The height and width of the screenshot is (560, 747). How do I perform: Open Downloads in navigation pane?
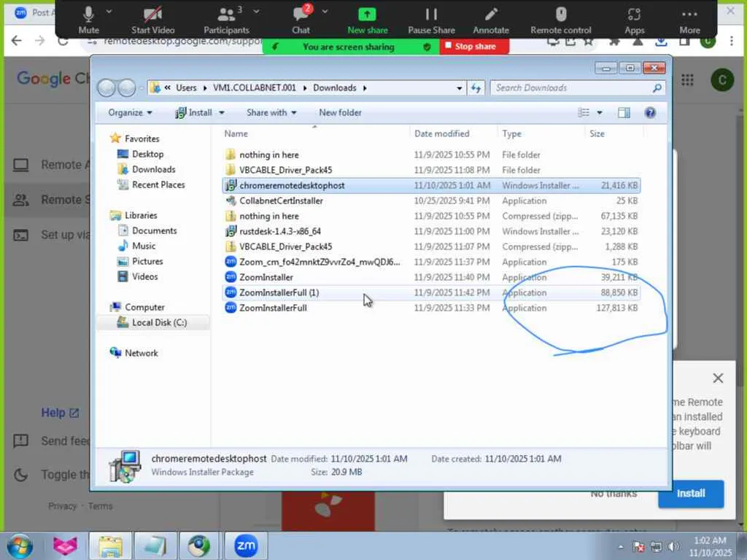[147, 169]
